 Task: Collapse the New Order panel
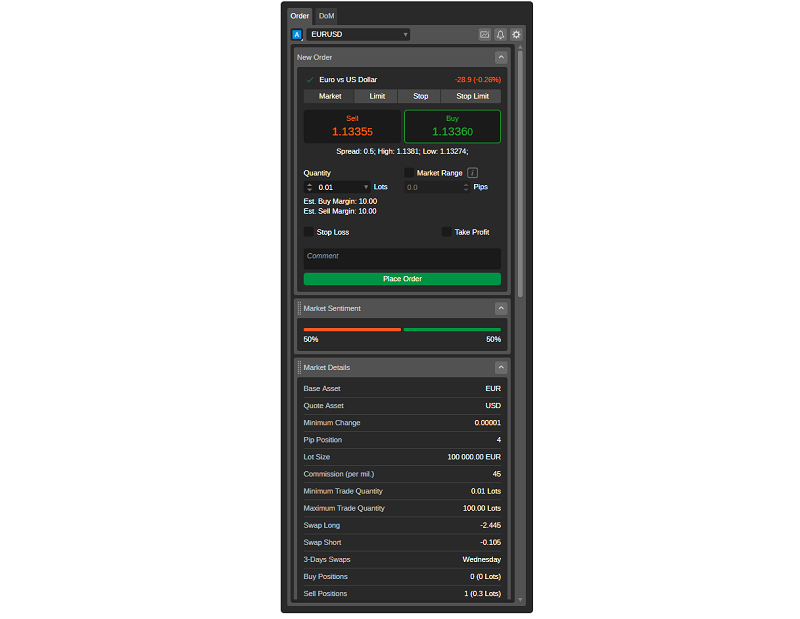click(x=501, y=57)
